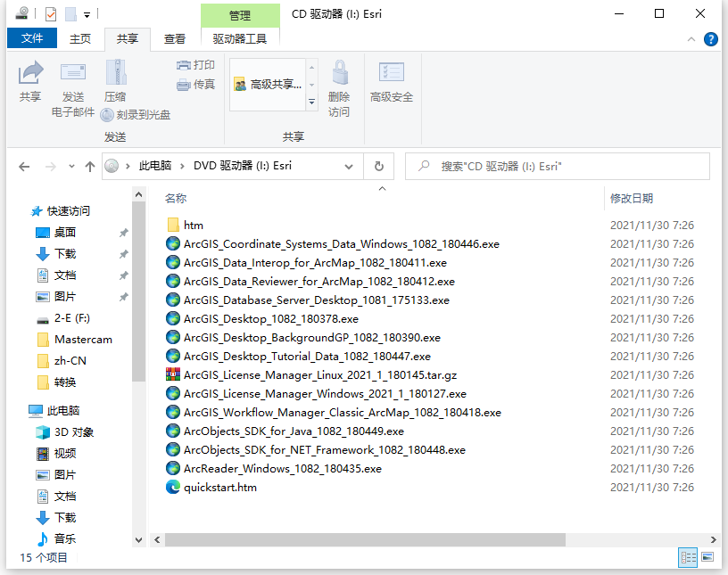Expand the breadcrumb arrow after 此电脑
The image size is (728, 575).
pos(183,166)
